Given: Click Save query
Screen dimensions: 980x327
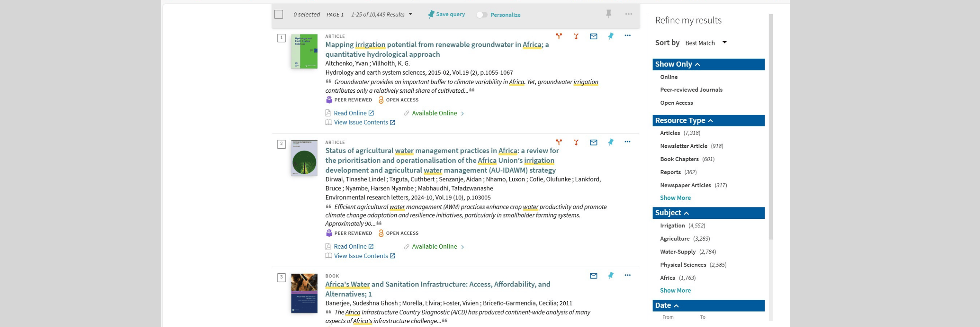Looking at the screenshot, I should [446, 14].
